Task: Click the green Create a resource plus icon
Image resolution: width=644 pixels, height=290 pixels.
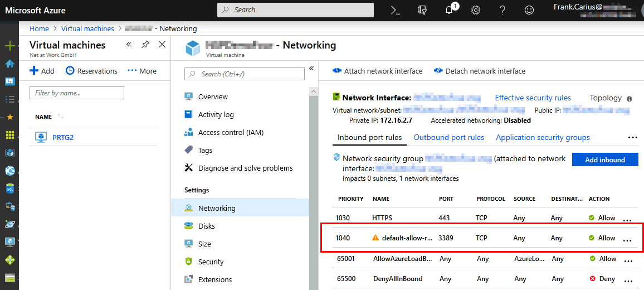Action: pos(9,46)
